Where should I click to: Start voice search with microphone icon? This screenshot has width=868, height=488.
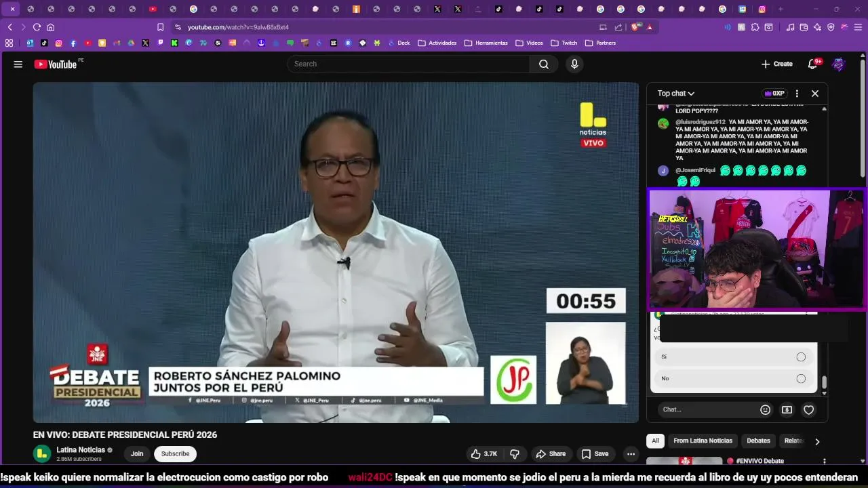574,64
